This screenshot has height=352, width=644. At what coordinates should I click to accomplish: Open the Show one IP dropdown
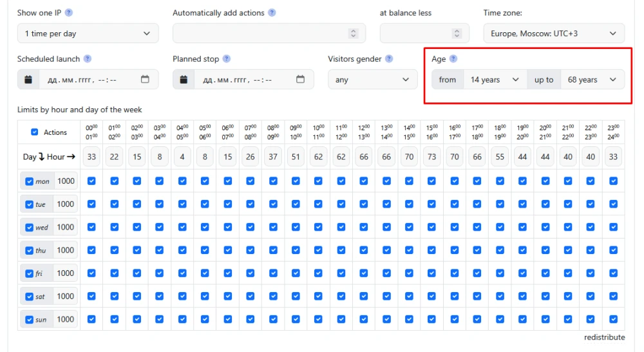pyautogui.click(x=88, y=34)
